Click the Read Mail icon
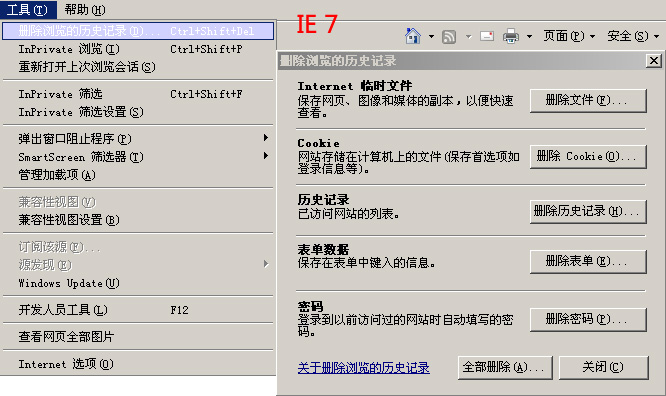666x396 pixels. [x=487, y=36]
